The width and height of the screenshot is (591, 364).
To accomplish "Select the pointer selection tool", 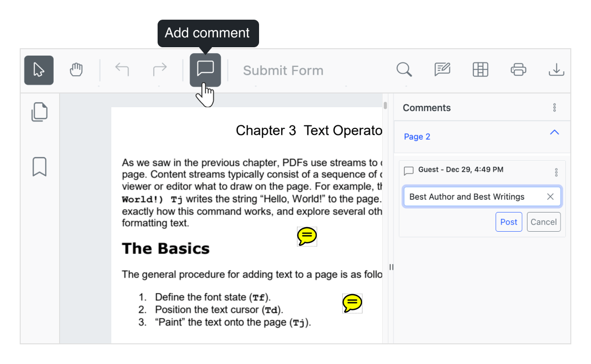I will tap(38, 70).
